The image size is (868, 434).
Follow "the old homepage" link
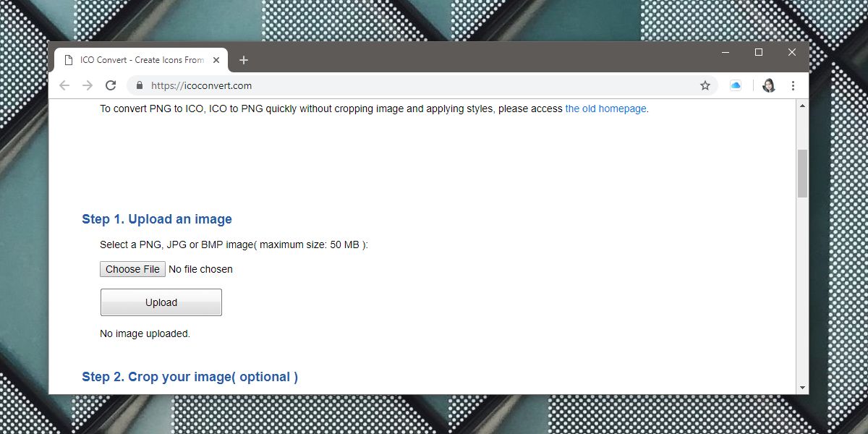[606, 109]
